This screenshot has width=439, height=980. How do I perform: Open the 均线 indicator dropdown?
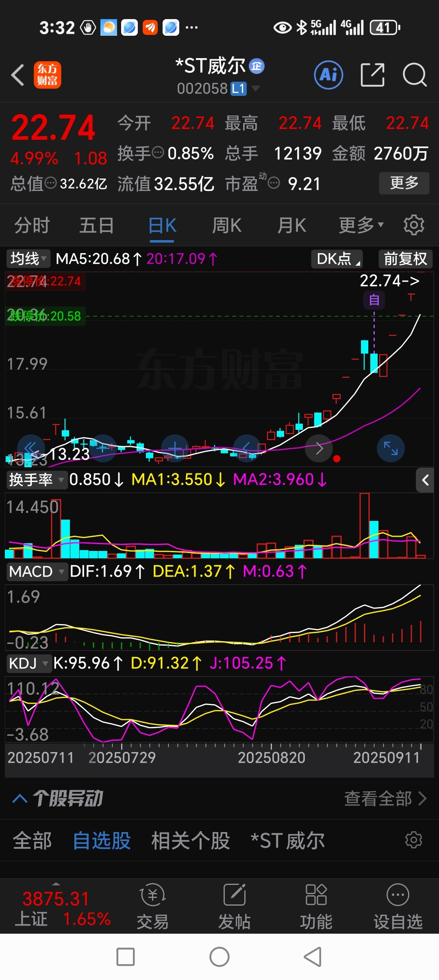pos(28,259)
